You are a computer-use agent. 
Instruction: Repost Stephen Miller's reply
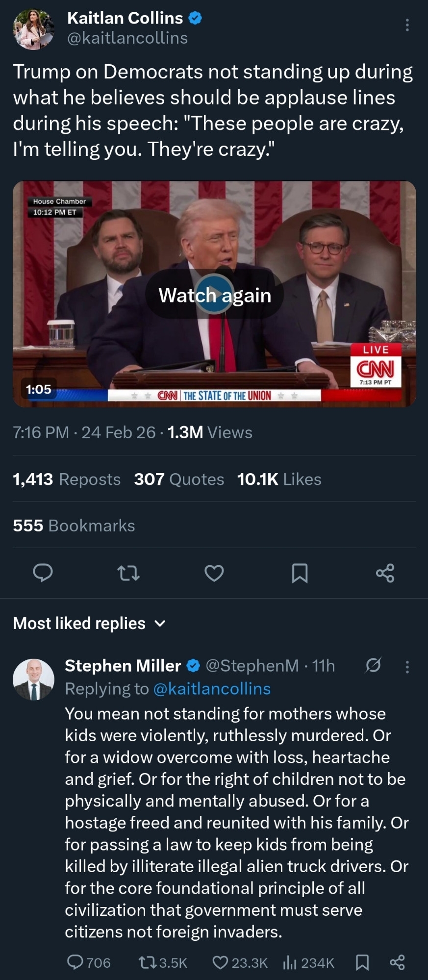point(146,962)
